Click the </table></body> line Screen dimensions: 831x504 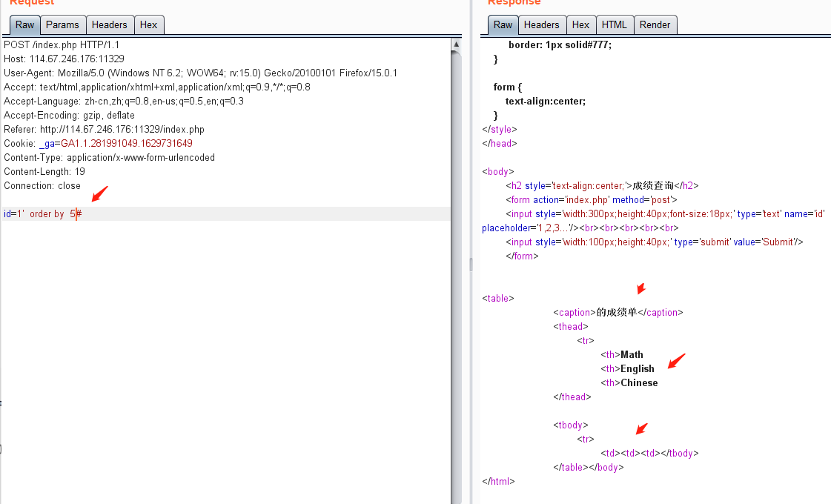tap(589, 468)
